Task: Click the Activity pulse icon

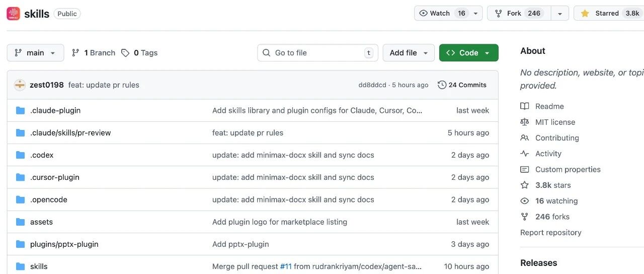Action: pos(525,154)
